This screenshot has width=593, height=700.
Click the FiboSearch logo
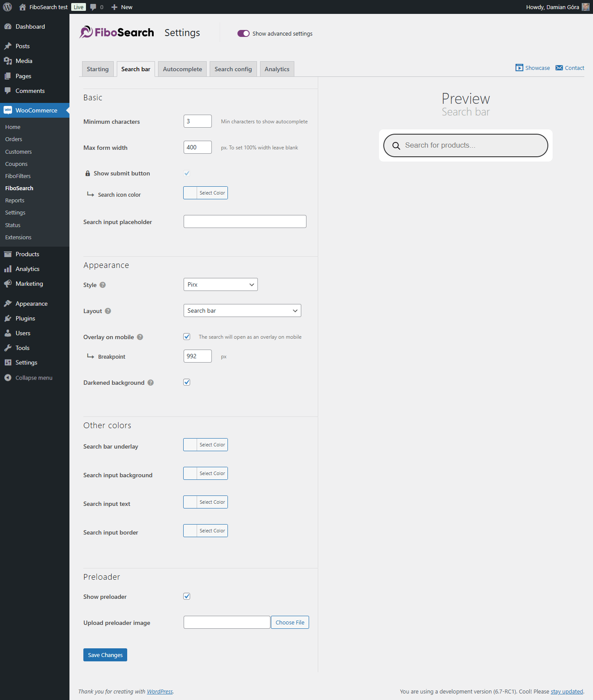pyautogui.click(x=117, y=32)
